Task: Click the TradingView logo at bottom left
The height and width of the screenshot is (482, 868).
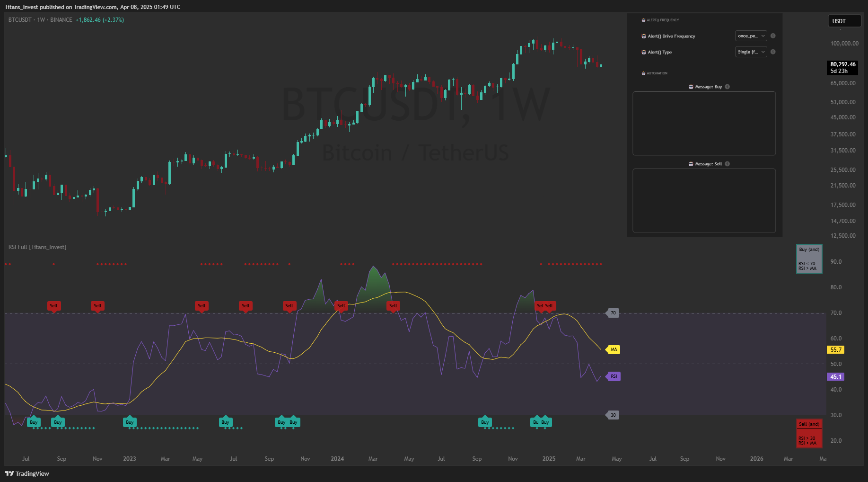Action: 27,473
